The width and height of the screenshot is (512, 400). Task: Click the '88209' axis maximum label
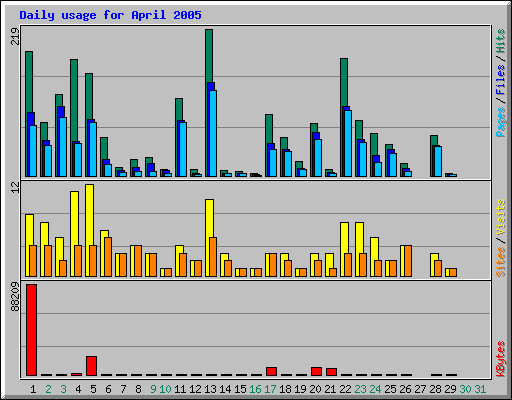pos(15,297)
